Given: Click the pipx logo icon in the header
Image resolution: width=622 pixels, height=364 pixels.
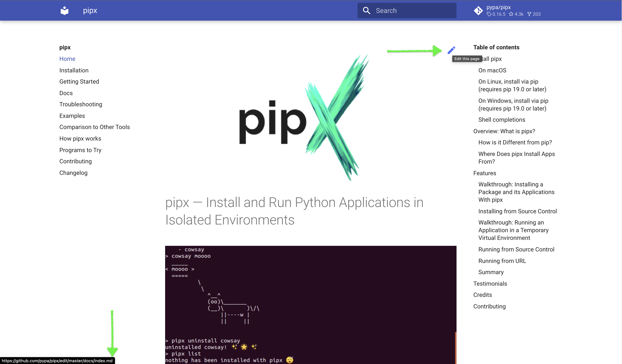Looking at the screenshot, I should tap(64, 10).
